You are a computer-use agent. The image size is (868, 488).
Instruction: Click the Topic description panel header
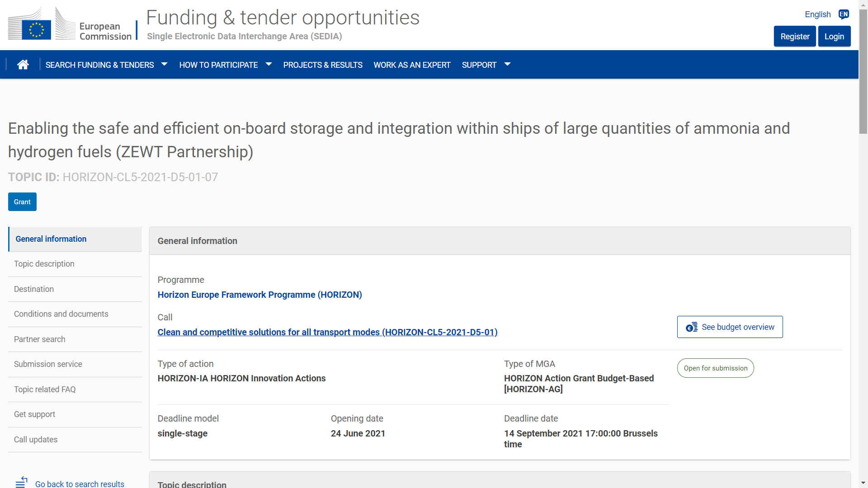pyautogui.click(x=500, y=480)
